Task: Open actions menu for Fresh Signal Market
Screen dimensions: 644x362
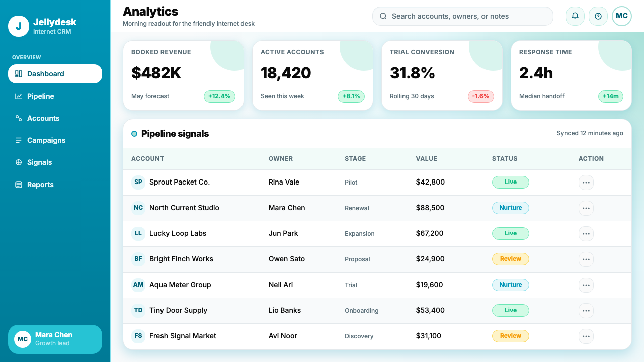Action: click(x=586, y=336)
